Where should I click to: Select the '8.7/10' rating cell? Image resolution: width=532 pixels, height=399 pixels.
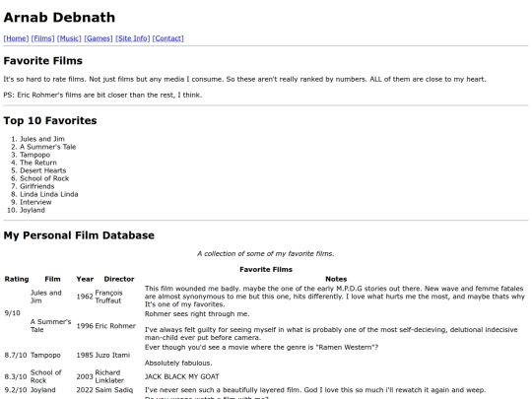click(x=16, y=355)
